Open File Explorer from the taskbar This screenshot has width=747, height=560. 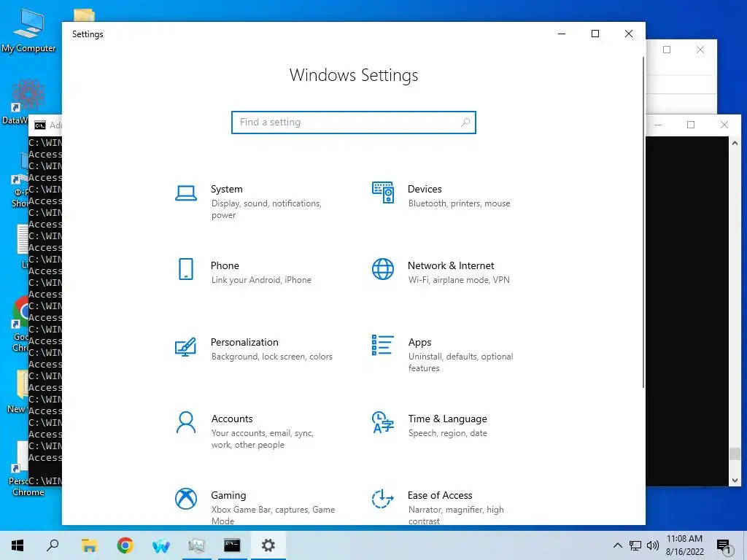coord(89,545)
